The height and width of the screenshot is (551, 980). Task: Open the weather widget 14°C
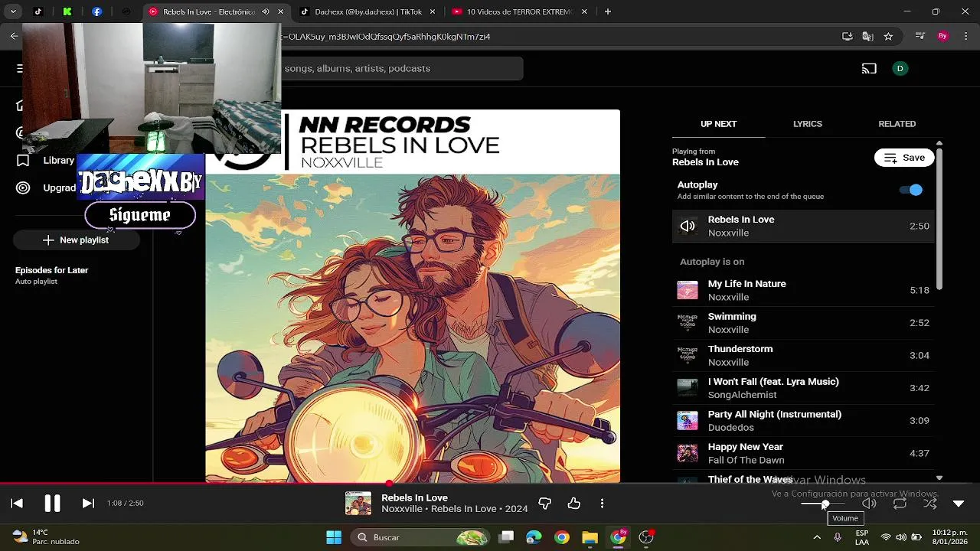click(x=47, y=537)
